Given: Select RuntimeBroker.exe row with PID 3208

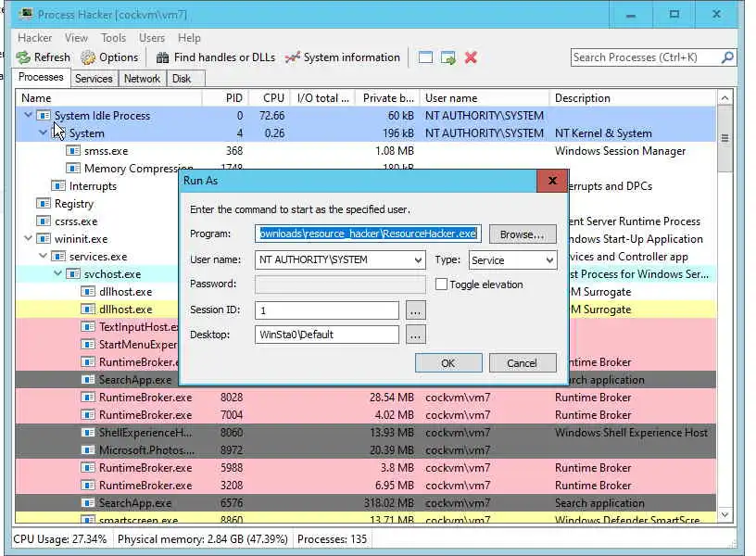Looking at the screenshot, I should point(366,486).
